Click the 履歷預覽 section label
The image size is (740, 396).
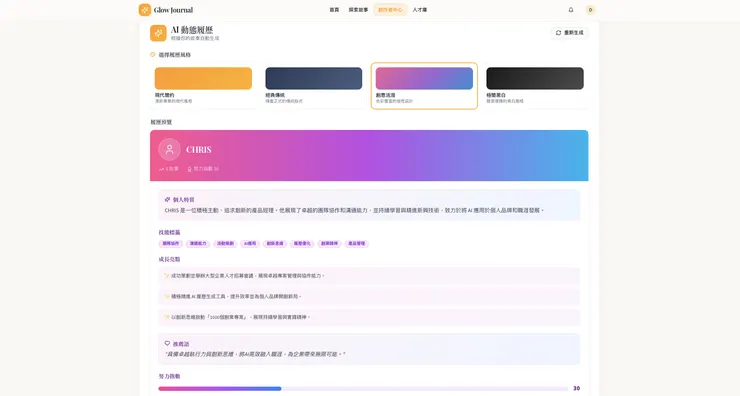(161, 122)
